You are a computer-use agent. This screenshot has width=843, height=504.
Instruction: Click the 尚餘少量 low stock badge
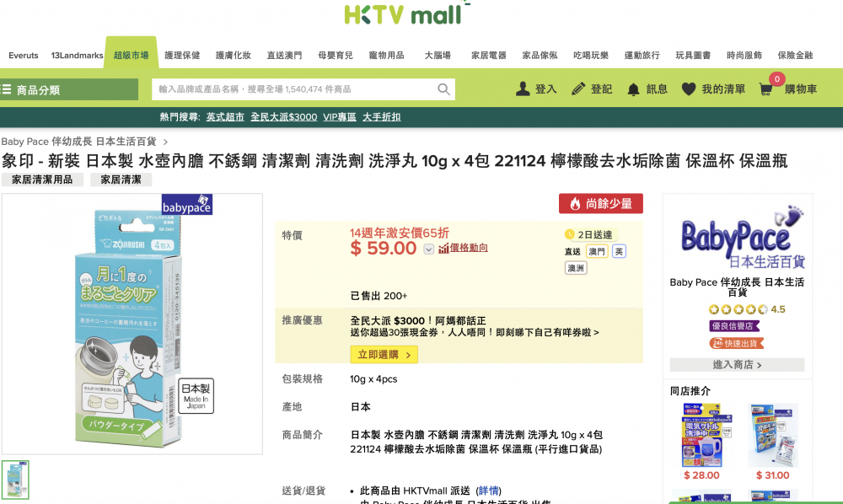tap(600, 204)
